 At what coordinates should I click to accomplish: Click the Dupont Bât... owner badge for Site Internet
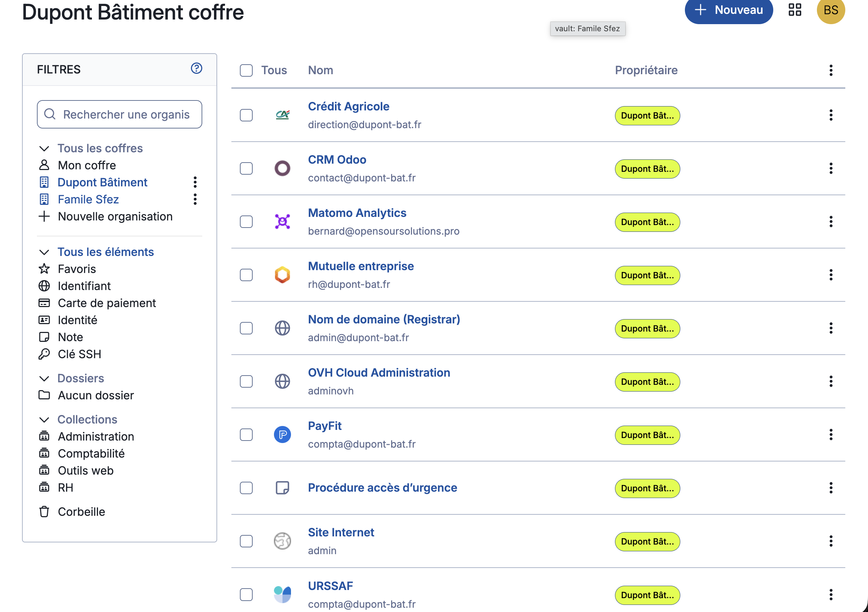point(647,542)
